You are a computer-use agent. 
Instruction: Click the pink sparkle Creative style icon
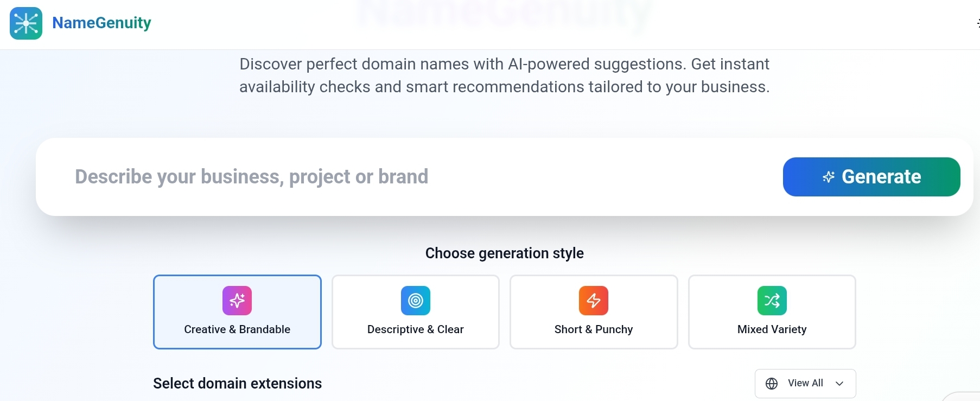(x=237, y=301)
